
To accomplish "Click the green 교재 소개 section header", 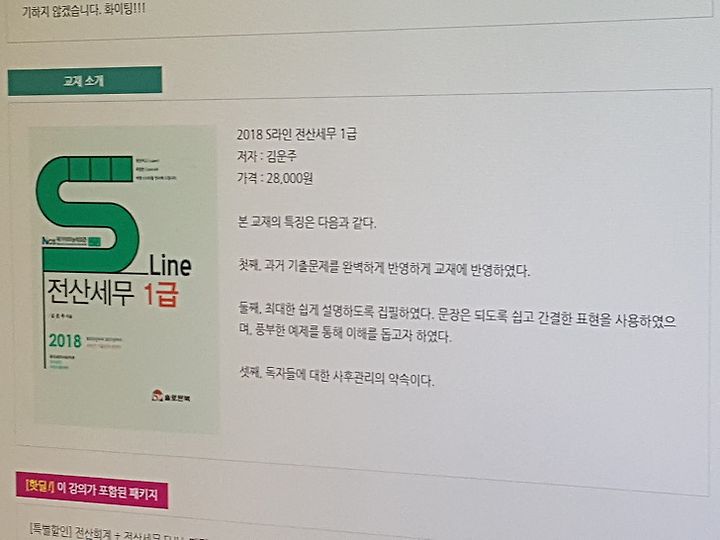I will (x=85, y=81).
